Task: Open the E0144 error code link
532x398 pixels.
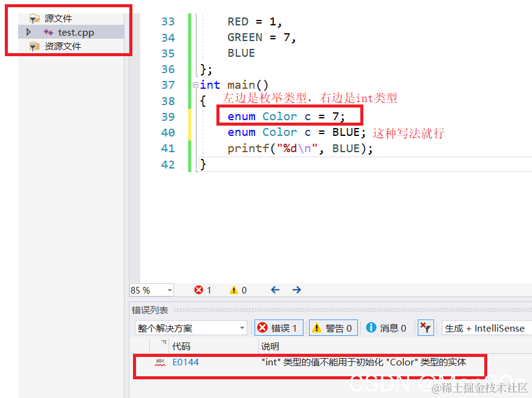Action: 186,362
